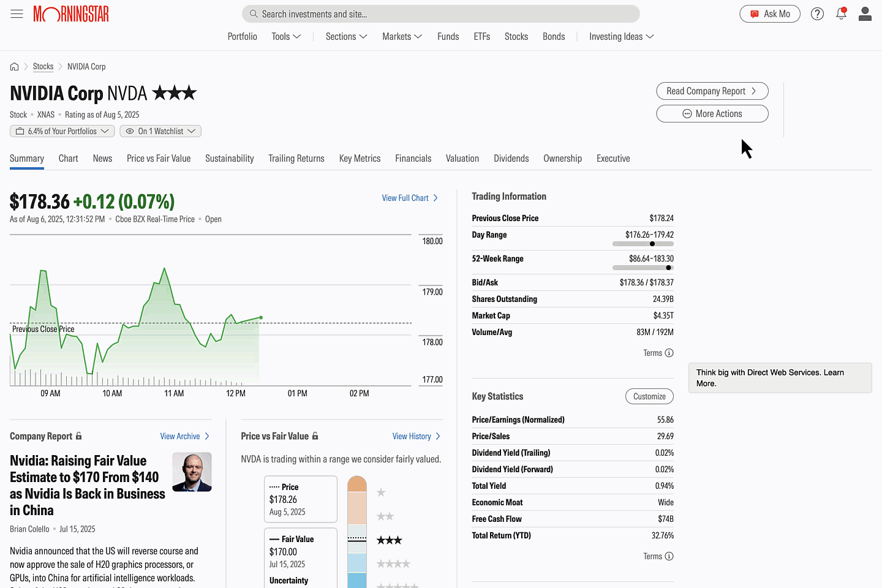
Task: Expand the Sections menu
Action: 346,37
